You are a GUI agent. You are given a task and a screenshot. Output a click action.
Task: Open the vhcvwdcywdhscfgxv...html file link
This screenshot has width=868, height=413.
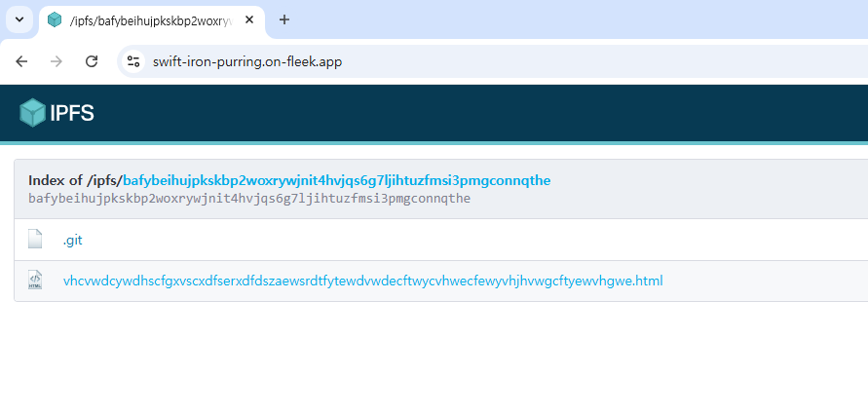point(362,281)
